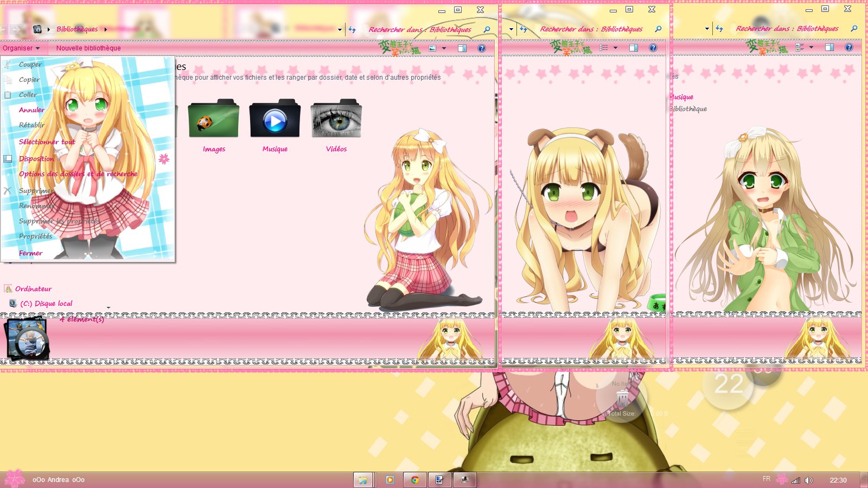Toggle the preview pane in right window
This screenshot has width=868, height=488.
829,47
